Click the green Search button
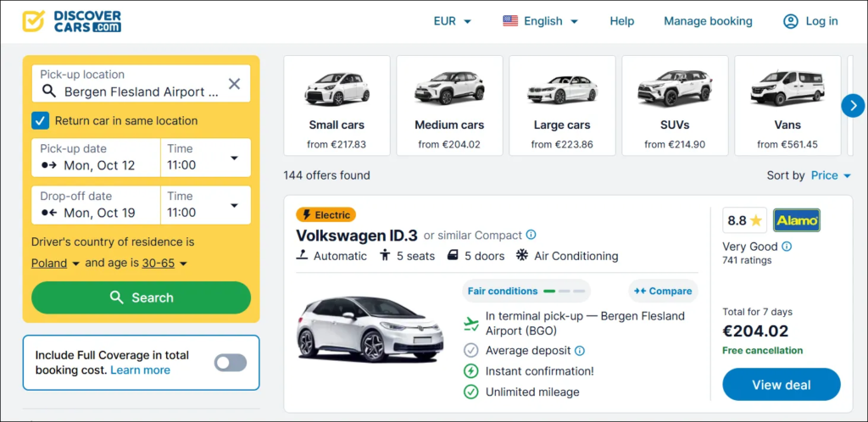868x422 pixels. click(x=142, y=297)
